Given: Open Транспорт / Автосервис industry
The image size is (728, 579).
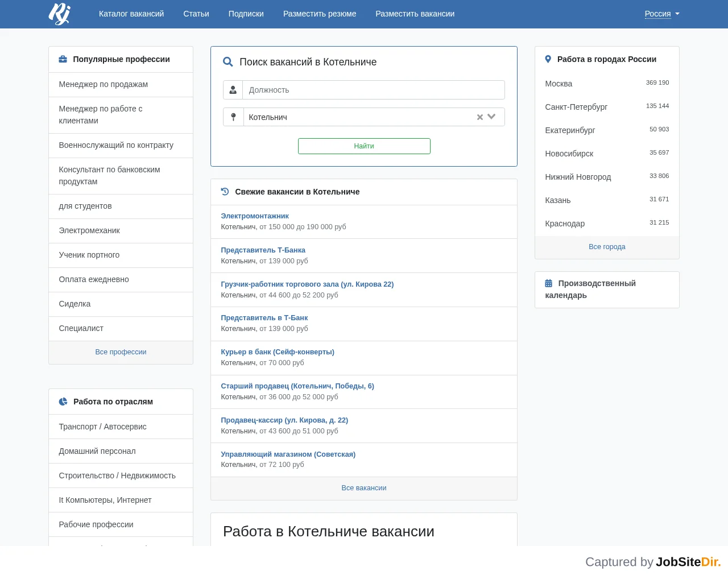Looking at the screenshot, I should [121, 427].
